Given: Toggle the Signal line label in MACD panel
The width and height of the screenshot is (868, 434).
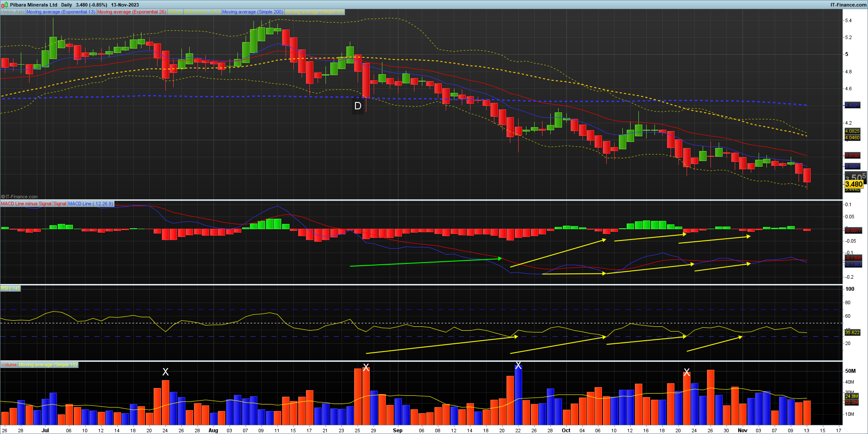Looking at the screenshot, I should 59,204.
